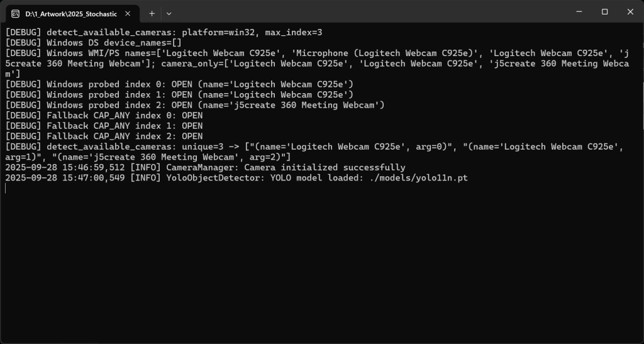Screen dimensions: 644x344
Task: Close the terminal window
Action: [x=631, y=12]
